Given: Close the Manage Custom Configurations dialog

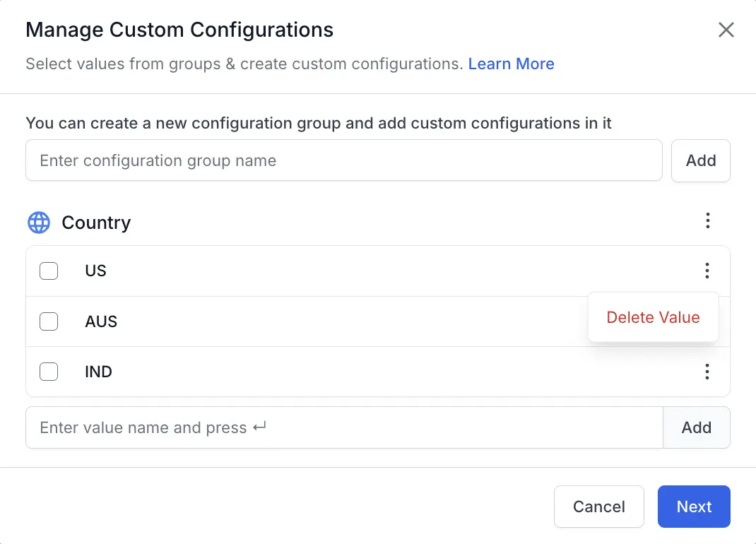Looking at the screenshot, I should point(726,30).
